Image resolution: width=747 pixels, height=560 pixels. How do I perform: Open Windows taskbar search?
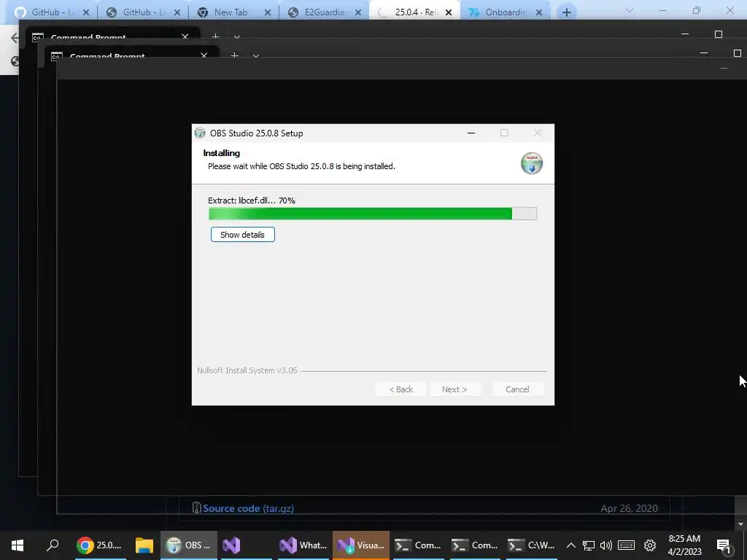53,545
